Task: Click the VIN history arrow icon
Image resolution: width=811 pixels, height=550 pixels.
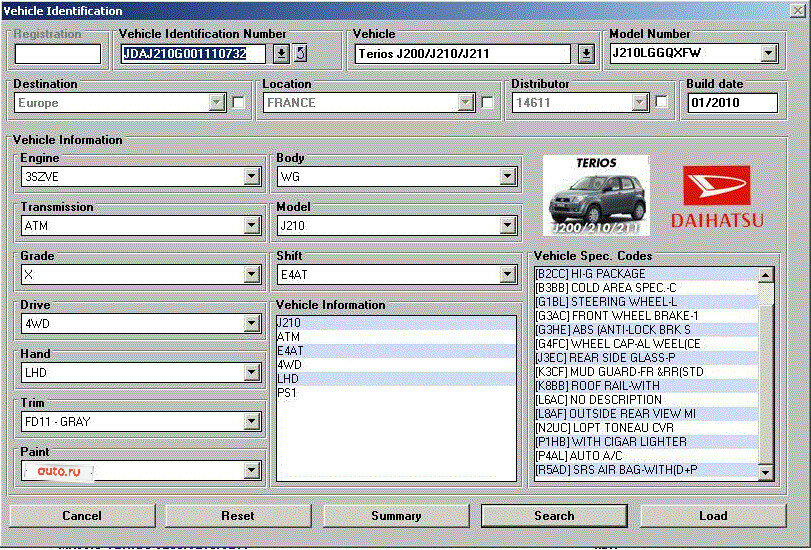Action: point(281,53)
